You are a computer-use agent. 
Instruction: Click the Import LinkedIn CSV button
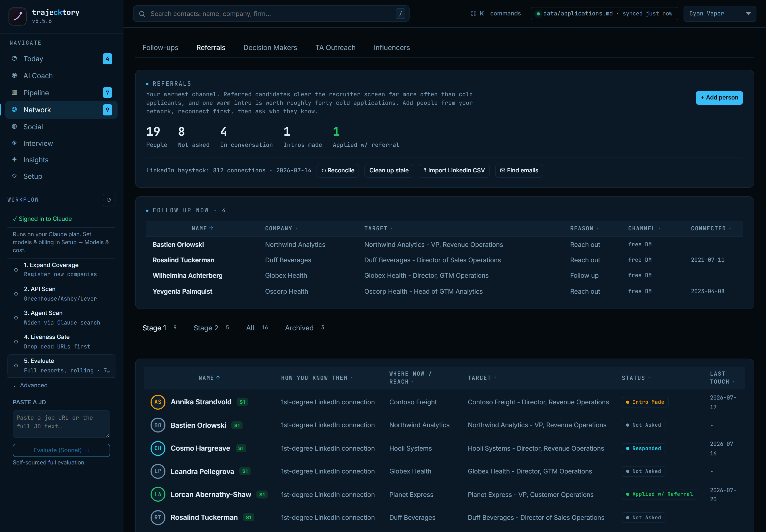(454, 171)
